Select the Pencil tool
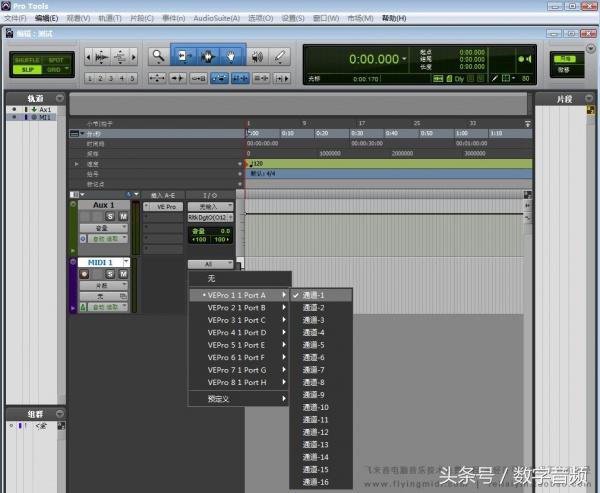Viewport: 600px width, 493px height. pos(280,57)
